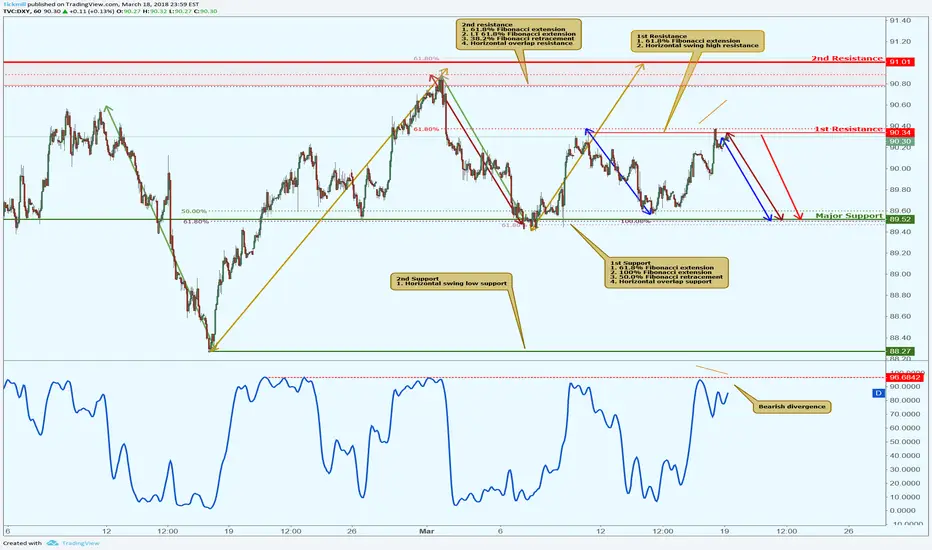Click the C:90.30 close value
Screen dimensions: 932x550
point(206,11)
